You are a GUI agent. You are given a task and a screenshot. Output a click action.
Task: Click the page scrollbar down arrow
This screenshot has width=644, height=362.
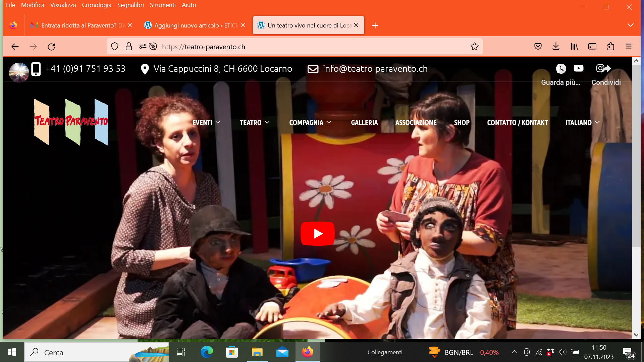[636, 335]
